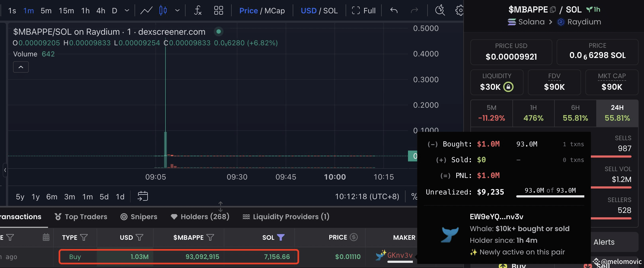Screen dimensions: 644x268
Task: Open the Transactions tab
Action: click(21, 217)
